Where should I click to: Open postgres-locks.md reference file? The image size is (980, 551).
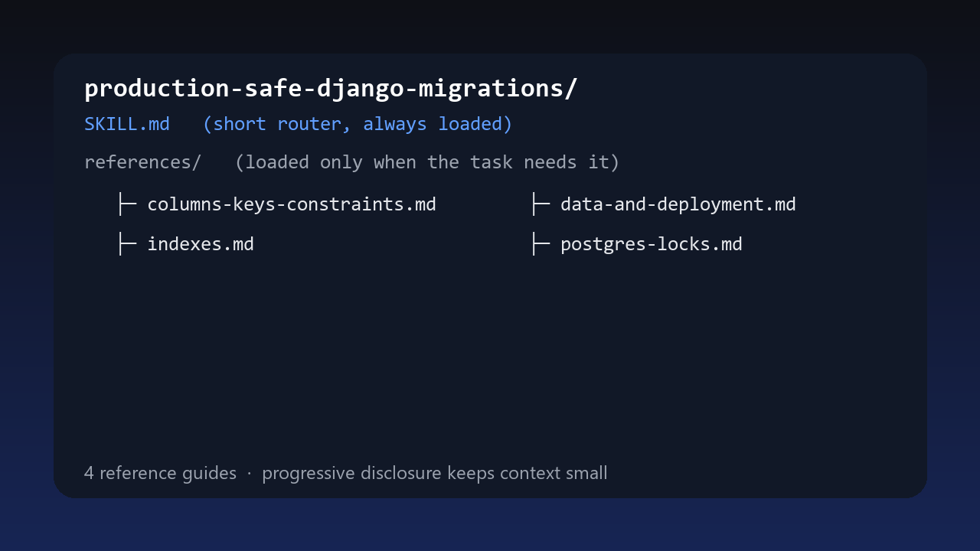pyautogui.click(x=652, y=244)
